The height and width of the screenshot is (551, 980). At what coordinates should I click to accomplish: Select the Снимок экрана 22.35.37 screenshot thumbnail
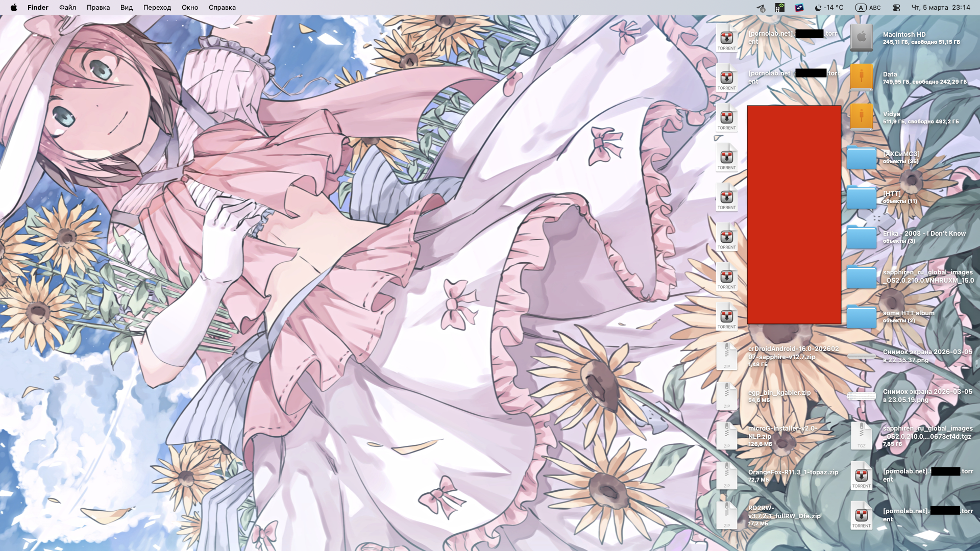tap(861, 356)
